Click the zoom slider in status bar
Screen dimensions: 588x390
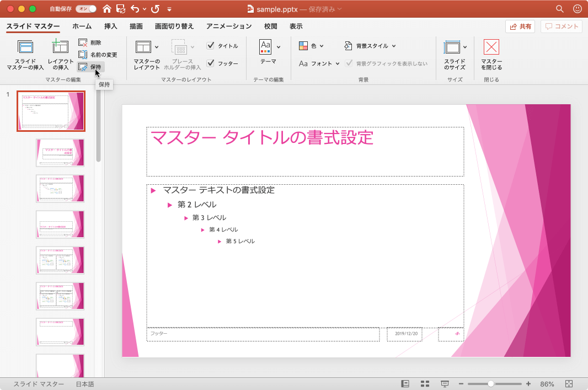[x=491, y=384]
